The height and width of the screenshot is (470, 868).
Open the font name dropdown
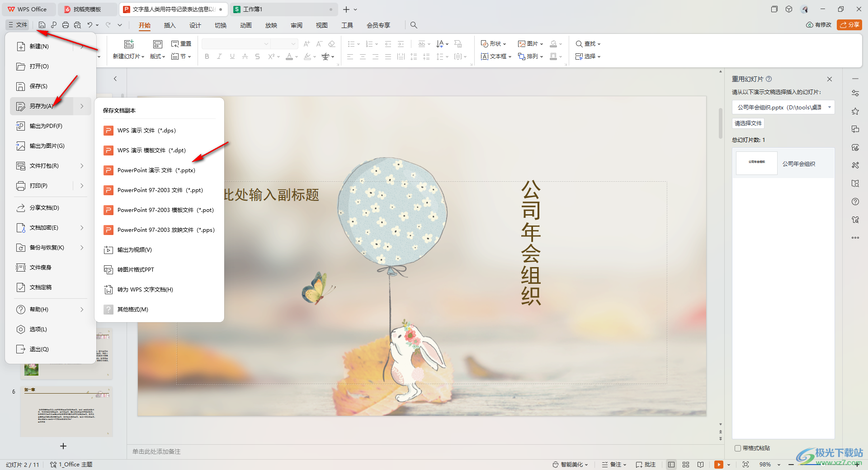pos(266,44)
